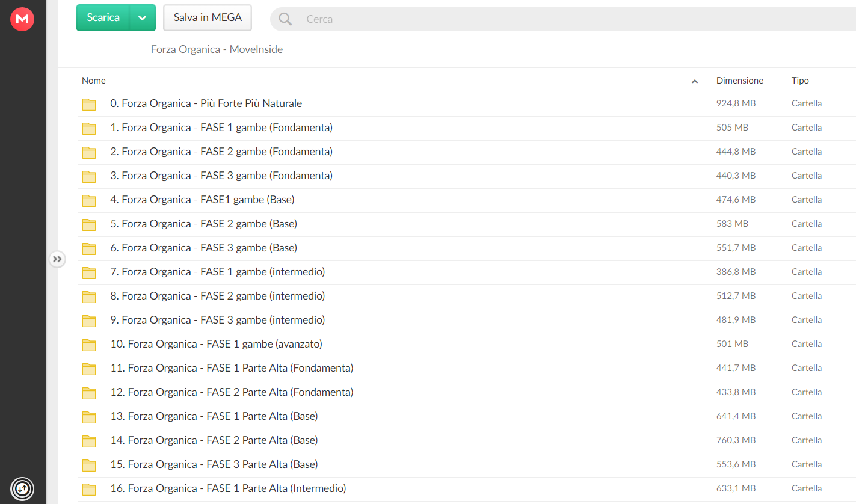Open the Scarica dropdown arrow
The image size is (856, 504).
click(x=143, y=18)
